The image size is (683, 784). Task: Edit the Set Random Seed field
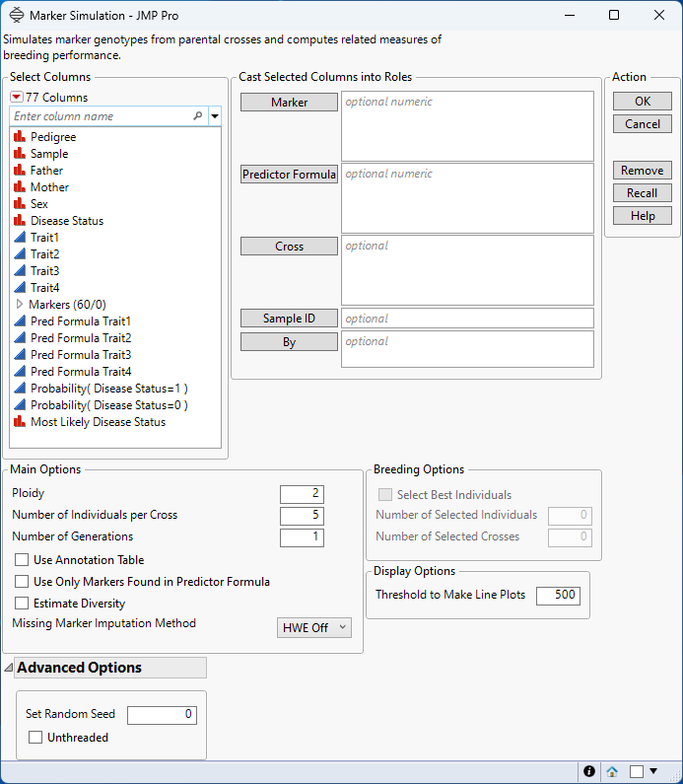162,715
